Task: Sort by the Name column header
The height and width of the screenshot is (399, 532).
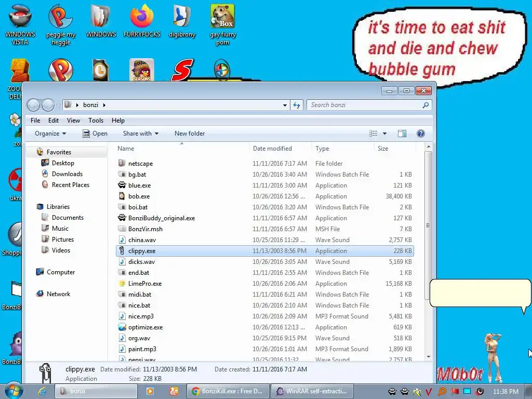Action: (x=182, y=149)
